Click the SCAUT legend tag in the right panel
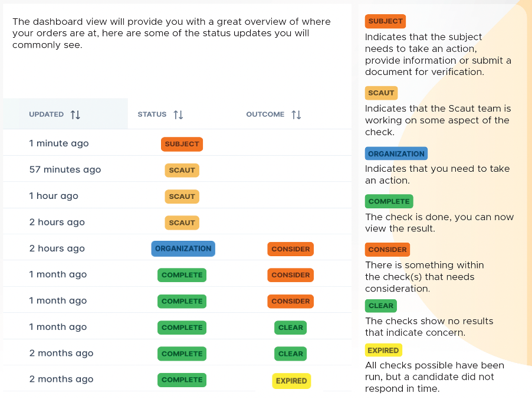Image resolution: width=532 pixels, height=399 pixels. coord(381,93)
